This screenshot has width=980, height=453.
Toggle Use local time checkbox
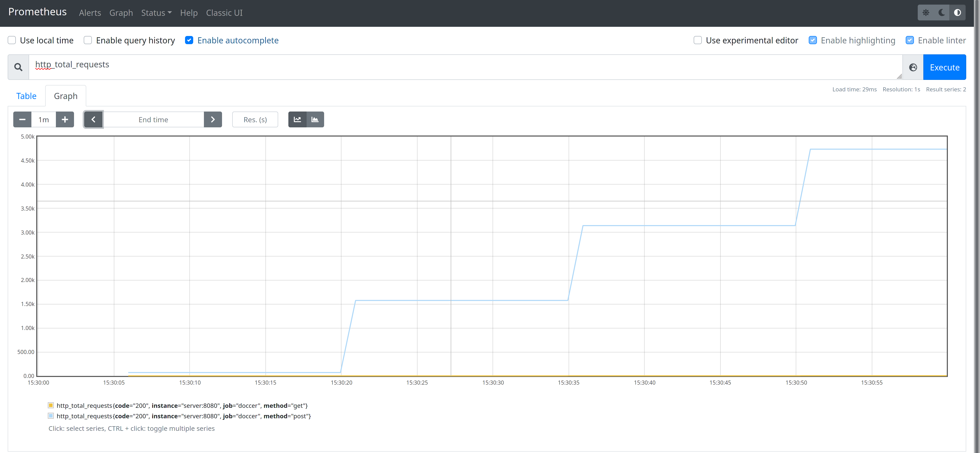12,40
